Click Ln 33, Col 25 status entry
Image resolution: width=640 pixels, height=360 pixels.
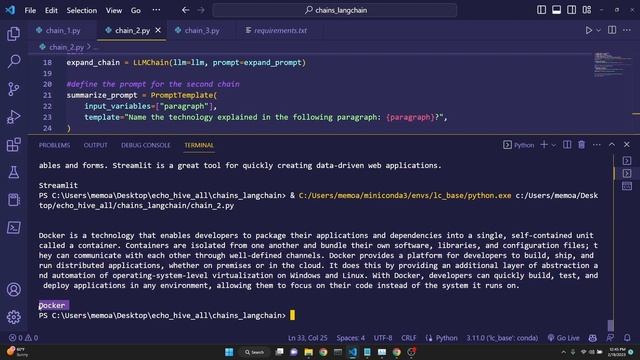click(x=308, y=338)
